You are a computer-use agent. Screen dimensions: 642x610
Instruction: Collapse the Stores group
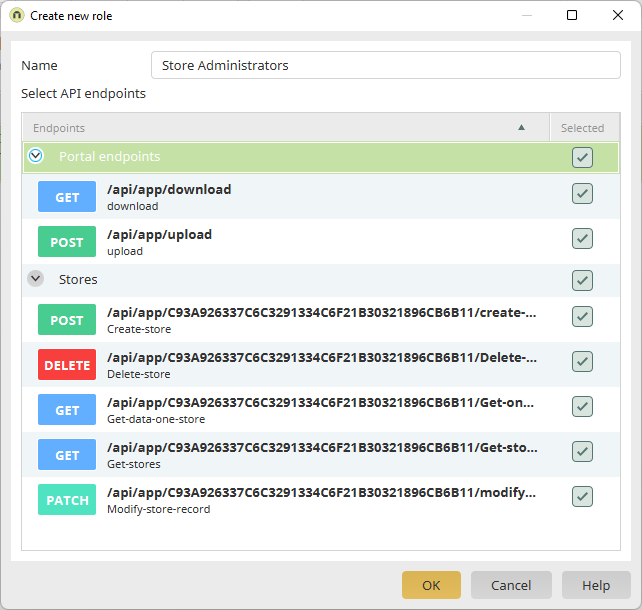36,279
